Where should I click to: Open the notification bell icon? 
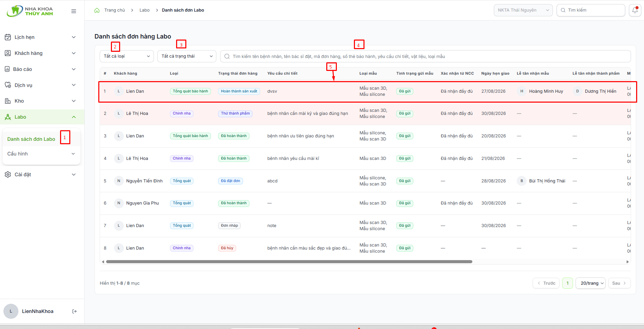coord(635,10)
